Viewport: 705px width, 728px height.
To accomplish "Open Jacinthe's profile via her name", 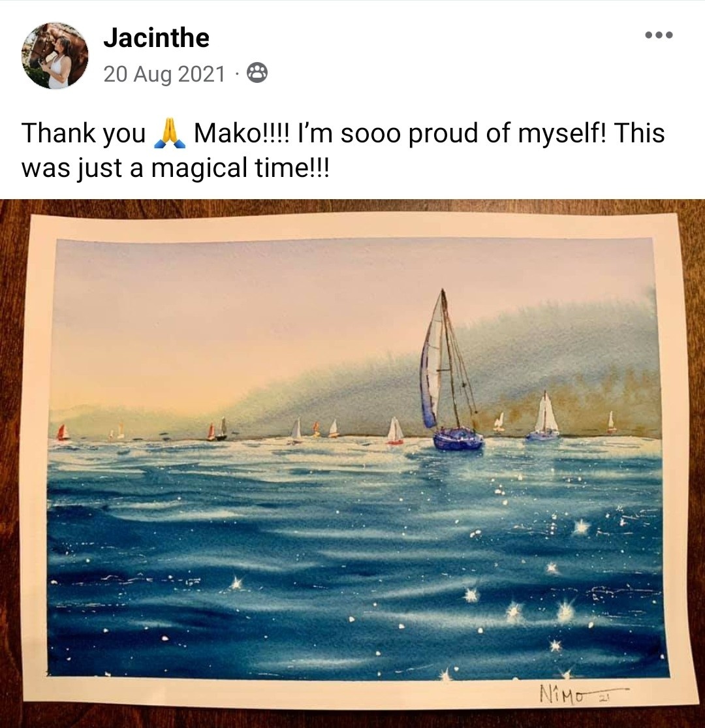I will [157, 38].
